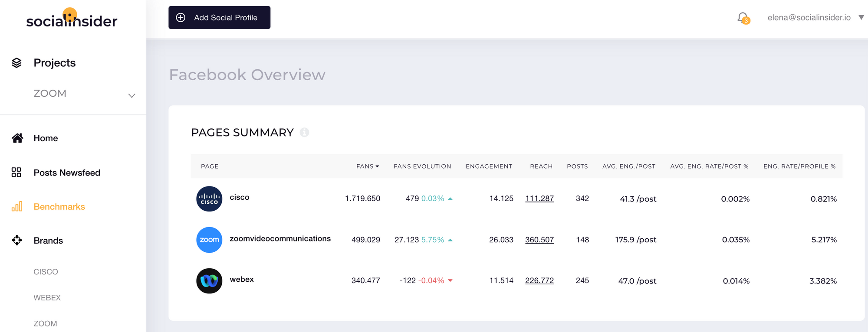Go to Home in the sidebar

[46, 138]
